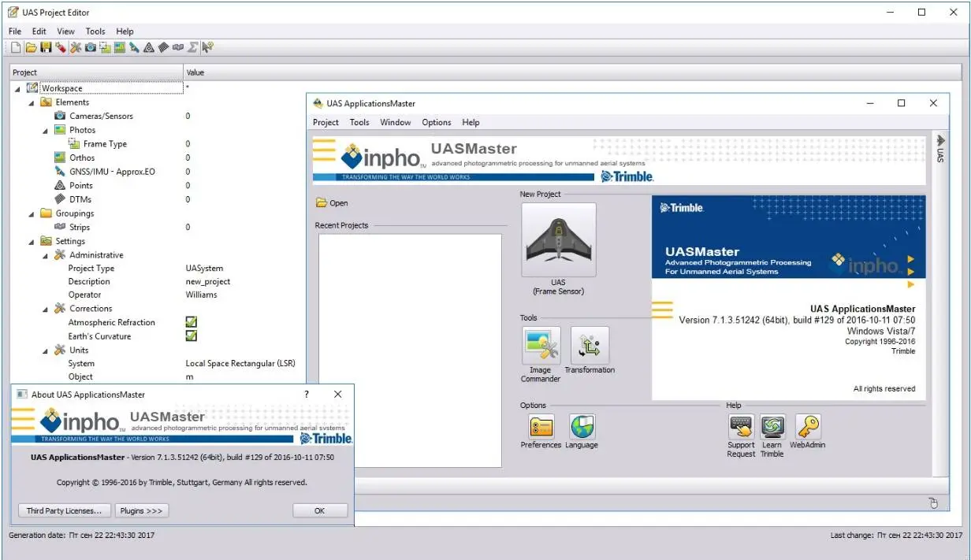971x560 pixels.
Task: Collapse the Workspace tree node
Action: pos(17,89)
